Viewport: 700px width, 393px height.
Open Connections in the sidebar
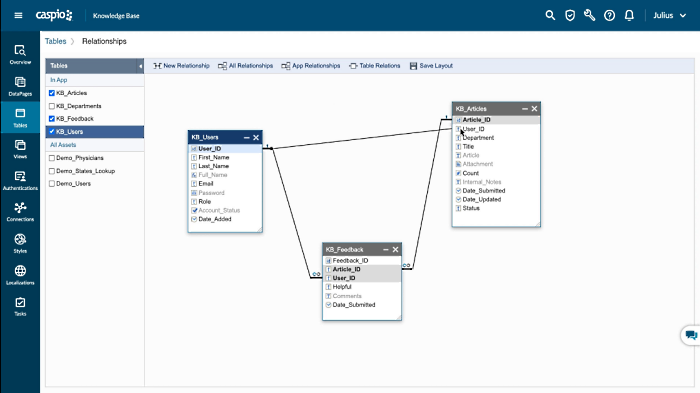click(20, 212)
